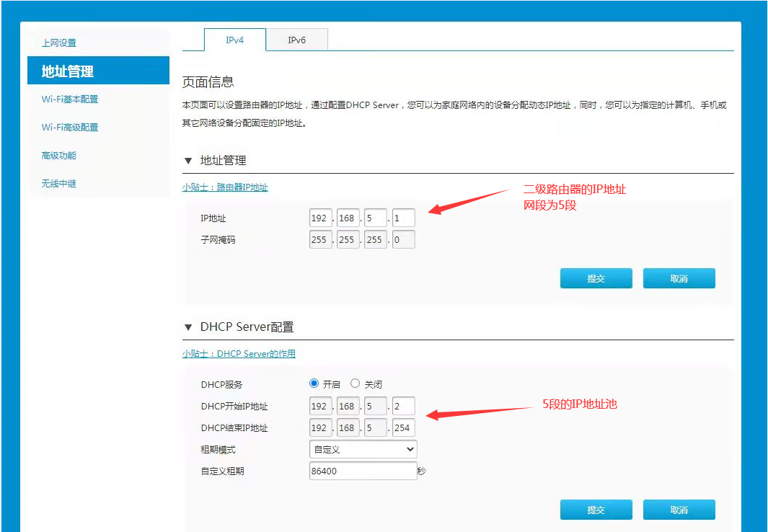Collapse the DHCP Server配置 section triangle
The height and width of the screenshot is (532, 768).
[x=188, y=327]
